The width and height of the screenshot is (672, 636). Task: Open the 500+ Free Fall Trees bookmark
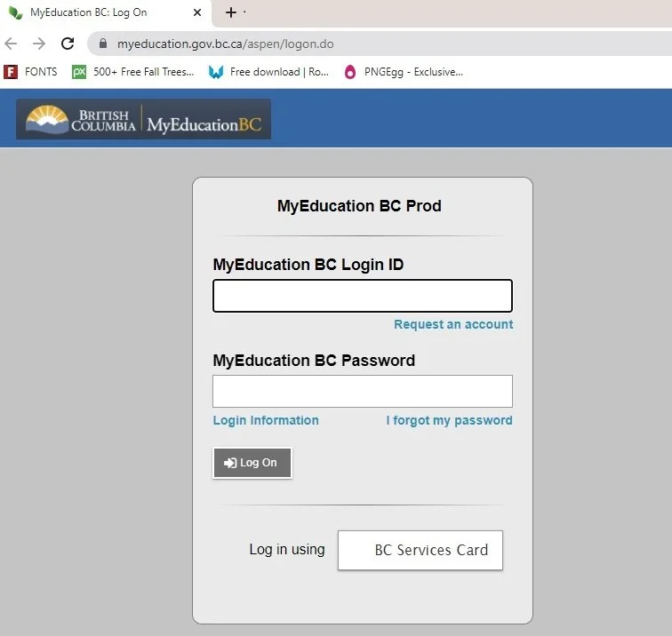132,72
